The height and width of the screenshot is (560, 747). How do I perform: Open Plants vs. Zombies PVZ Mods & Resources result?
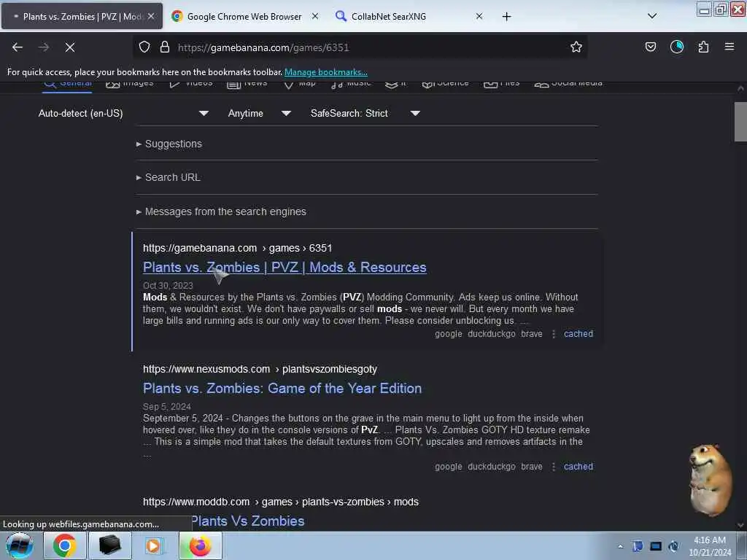click(x=285, y=267)
